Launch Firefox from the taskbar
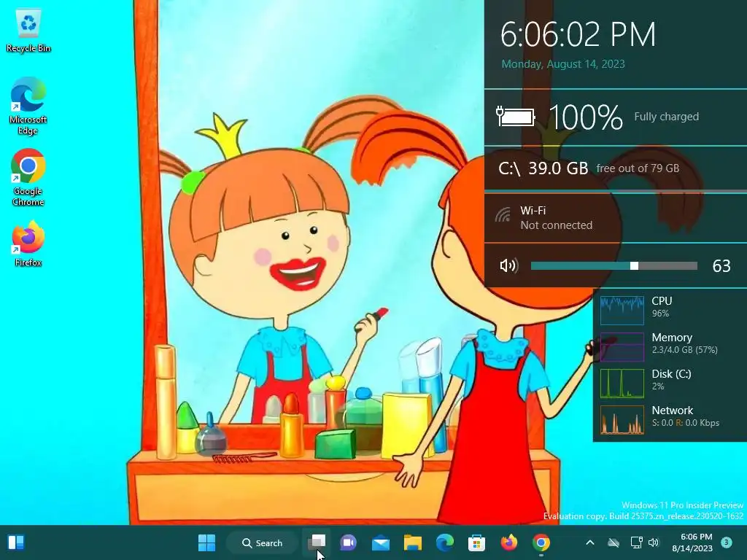The height and width of the screenshot is (560, 747). [508, 542]
